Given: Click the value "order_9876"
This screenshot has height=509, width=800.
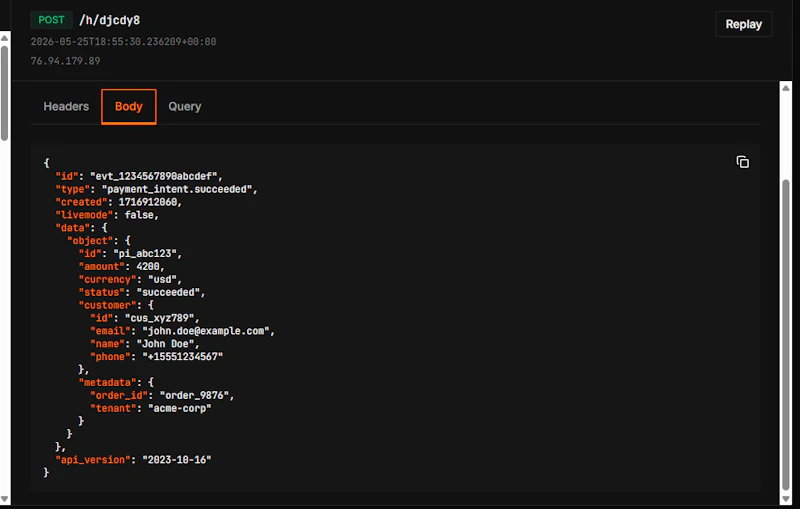Looking at the screenshot, I should click(196, 395).
